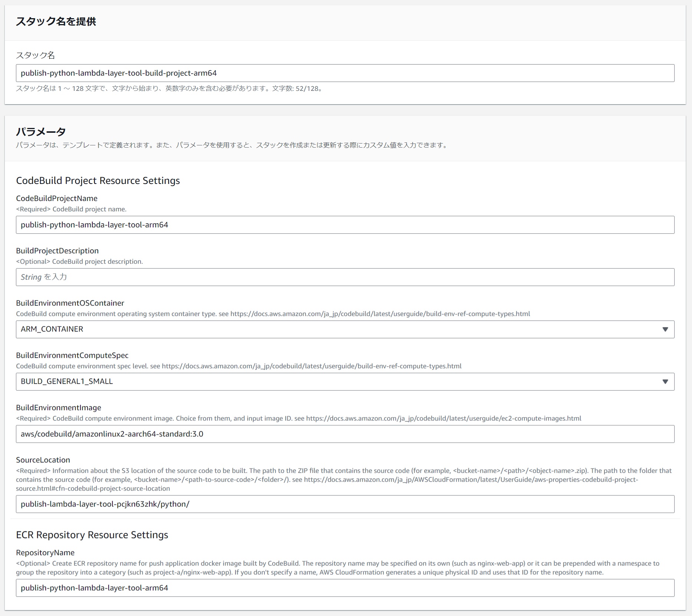The height and width of the screenshot is (616, 692).
Task: Click the empty BuildProjectDescription field
Action: pos(345,277)
